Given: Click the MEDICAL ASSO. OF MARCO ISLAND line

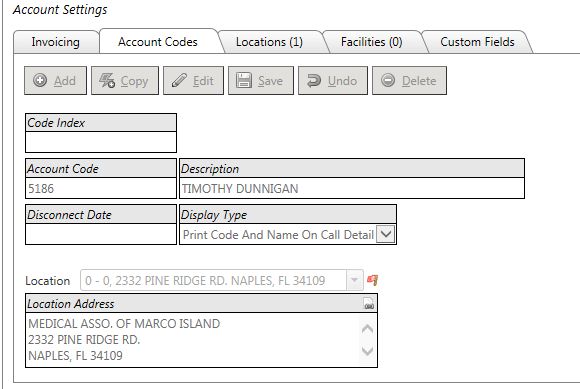Looking at the screenshot, I should click(124, 324).
